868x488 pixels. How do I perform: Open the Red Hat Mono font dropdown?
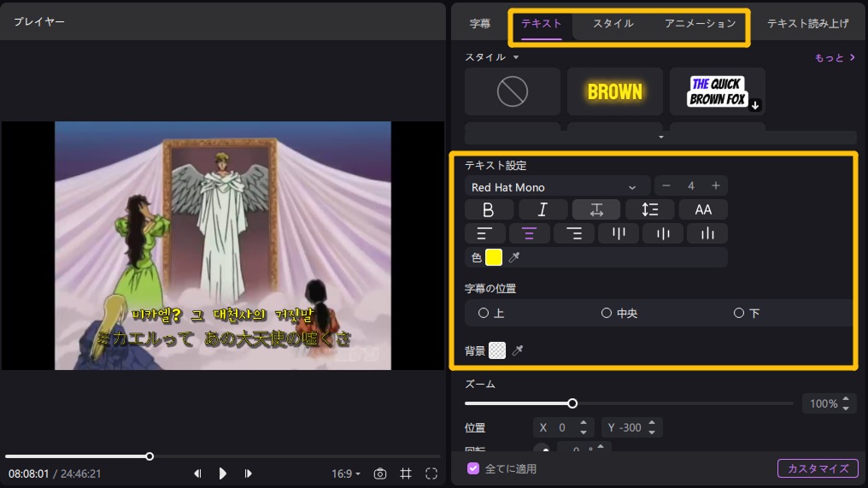coord(557,186)
